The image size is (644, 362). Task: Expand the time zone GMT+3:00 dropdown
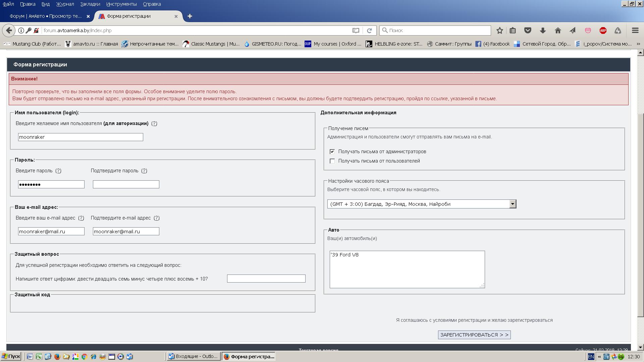512,204
